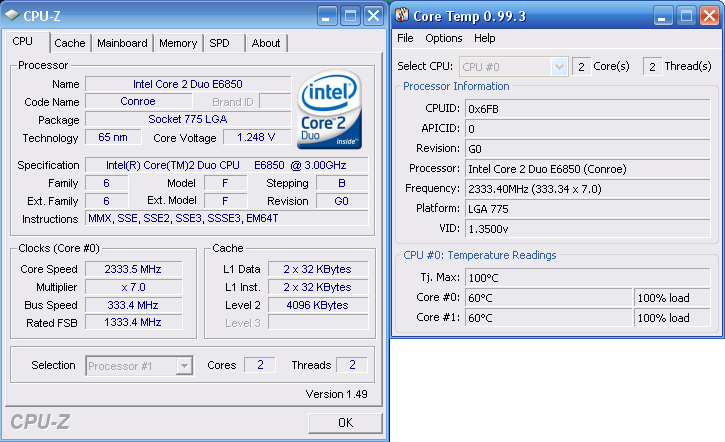This screenshot has width=725, height=442.
Task: Click the Core #1 100% load field
Action: [x=672, y=318]
